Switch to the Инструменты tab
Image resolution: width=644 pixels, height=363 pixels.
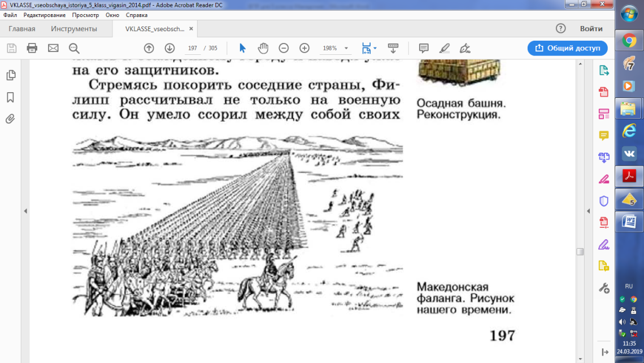tap(74, 29)
